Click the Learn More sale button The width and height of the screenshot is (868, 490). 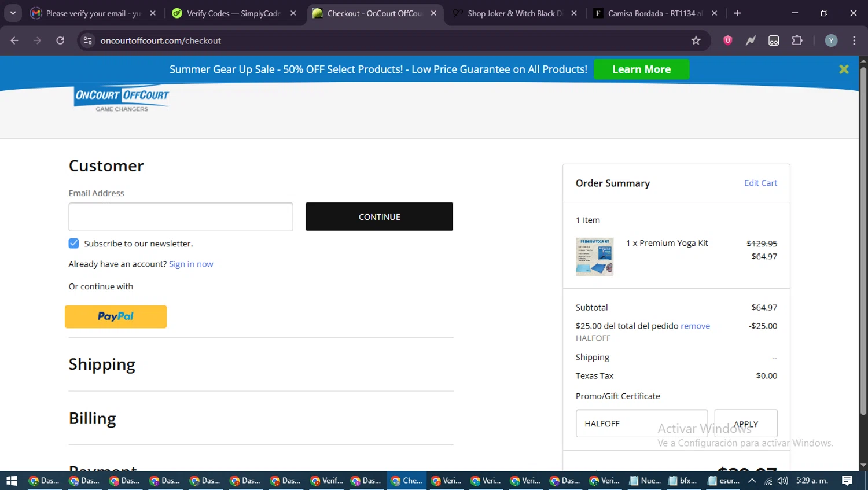pos(641,69)
